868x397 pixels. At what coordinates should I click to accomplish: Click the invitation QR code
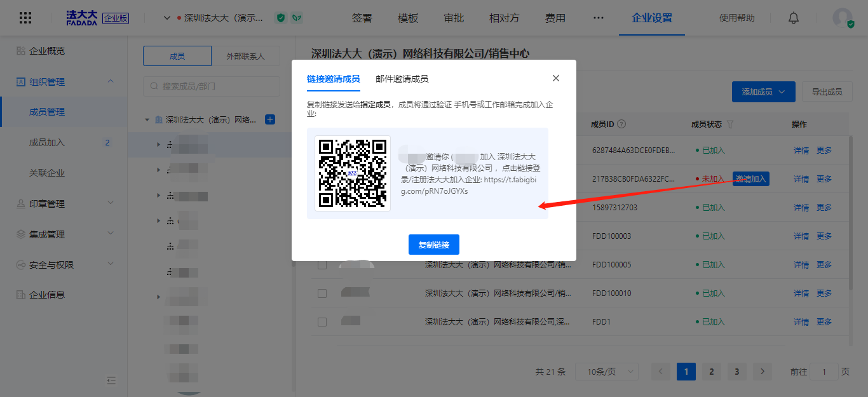click(x=353, y=173)
